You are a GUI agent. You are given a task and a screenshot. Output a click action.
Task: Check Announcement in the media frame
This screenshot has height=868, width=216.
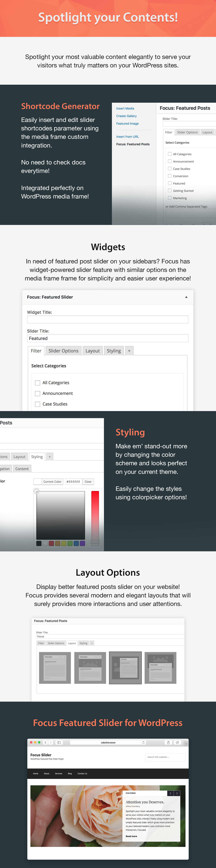point(170,161)
